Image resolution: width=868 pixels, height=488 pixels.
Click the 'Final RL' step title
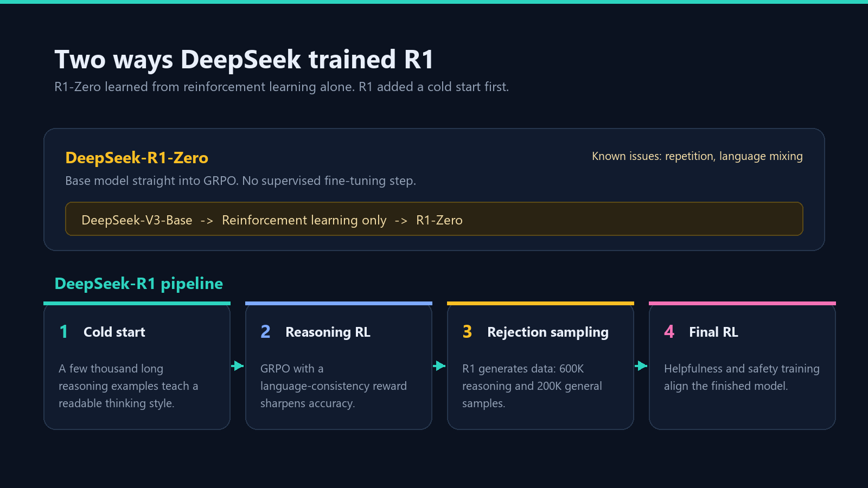click(713, 332)
